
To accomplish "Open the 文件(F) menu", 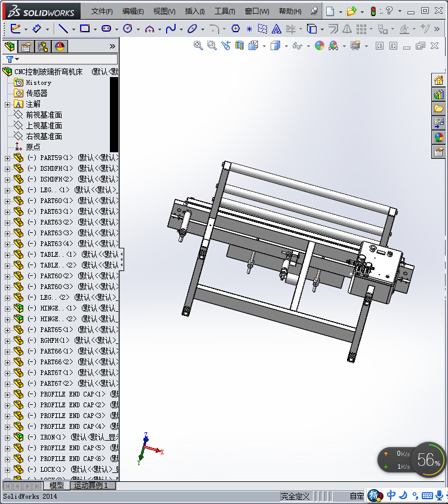I will coord(102,11).
